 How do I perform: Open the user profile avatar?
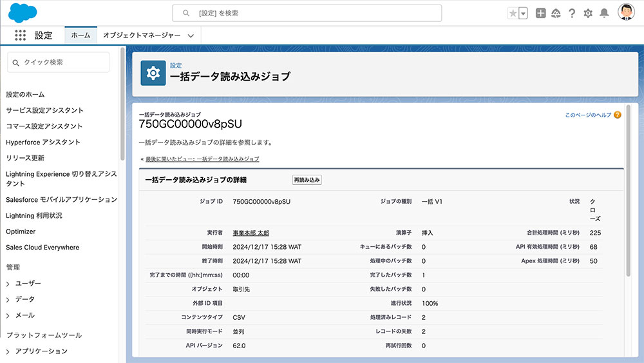coord(627,12)
